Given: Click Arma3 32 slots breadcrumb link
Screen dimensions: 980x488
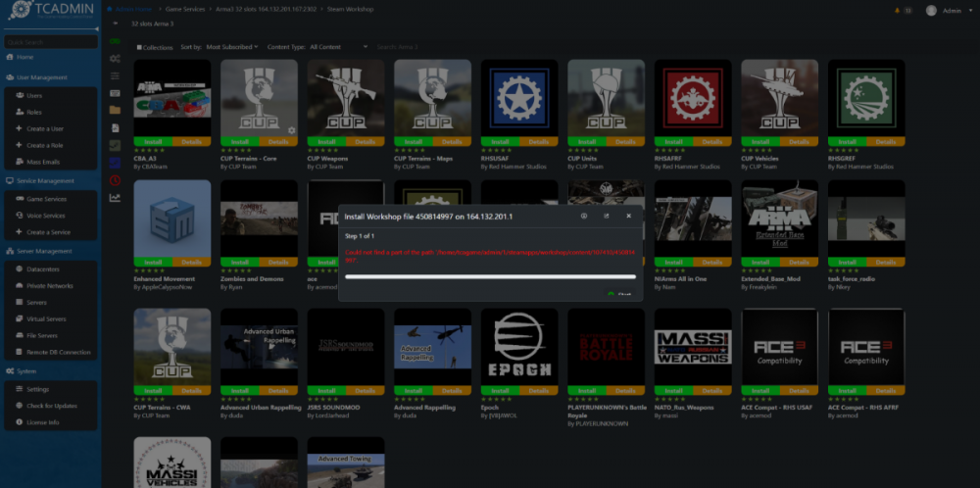Looking at the screenshot, I should tap(267, 10).
